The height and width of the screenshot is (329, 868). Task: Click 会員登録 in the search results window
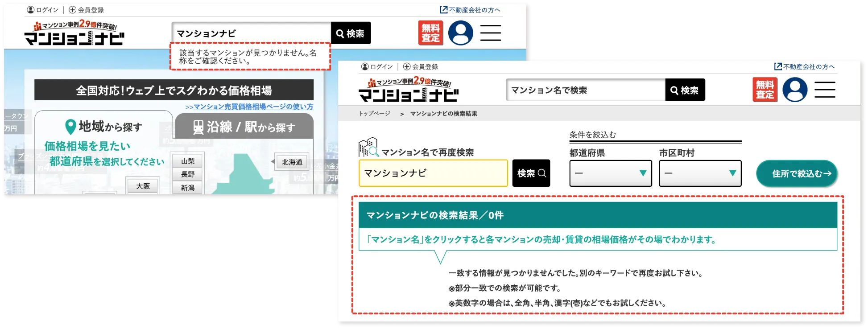point(421,66)
